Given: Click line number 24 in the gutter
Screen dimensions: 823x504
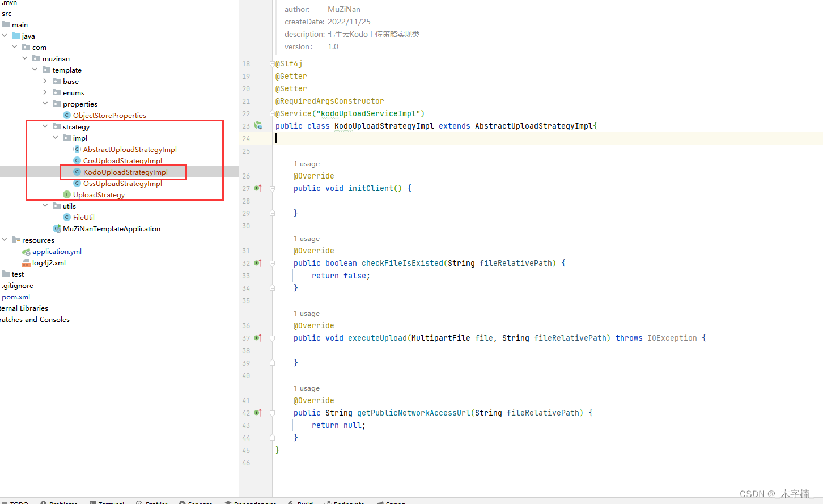Looking at the screenshot, I should click(246, 138).
